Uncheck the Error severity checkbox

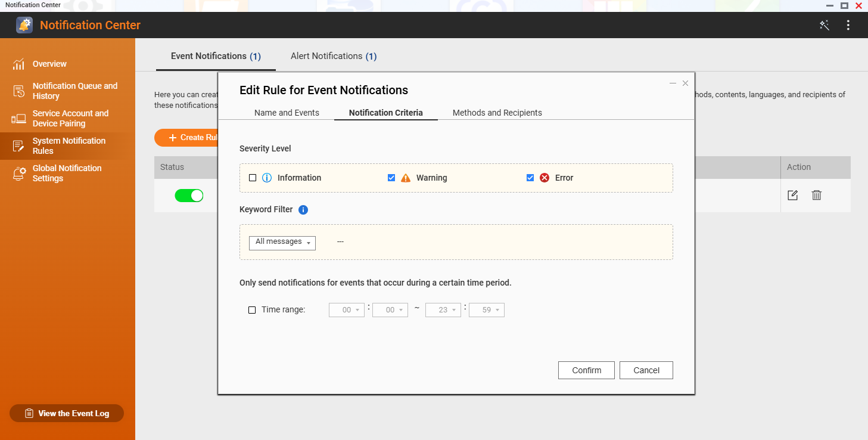pyautogui.click(x=530, y=178)
